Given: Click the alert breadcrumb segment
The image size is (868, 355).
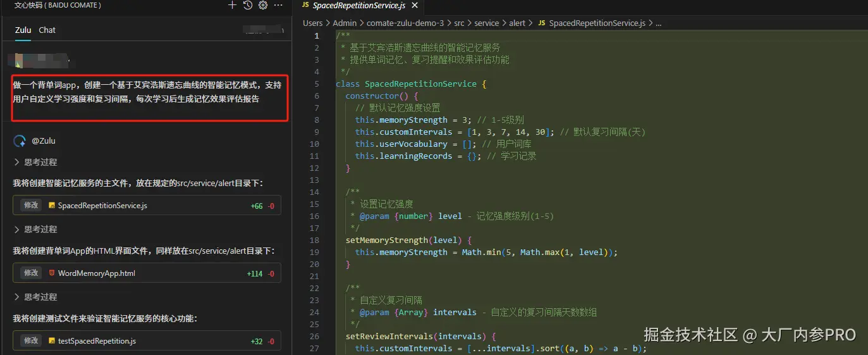Looking at the screenshot, I should [x=517, y=23].
